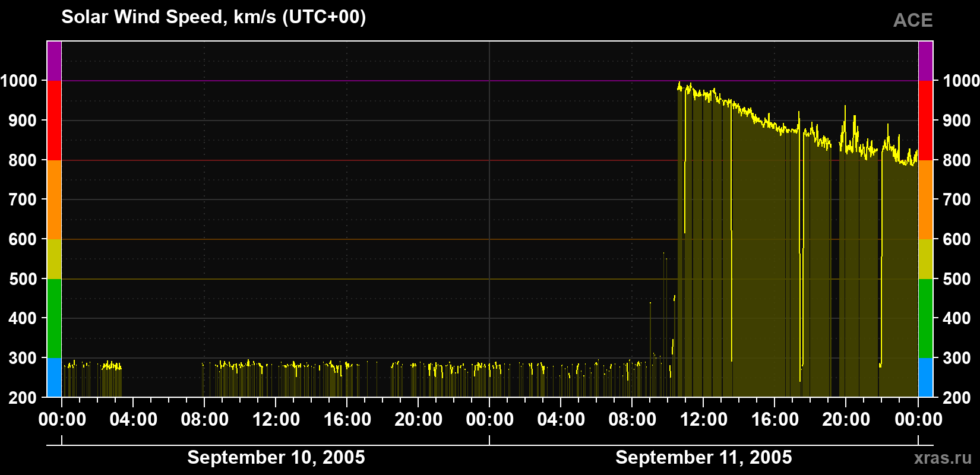The height and width of the screenshot is (475, 980).
Task: Click the 300 value on left axis
Action: point(23,358)
